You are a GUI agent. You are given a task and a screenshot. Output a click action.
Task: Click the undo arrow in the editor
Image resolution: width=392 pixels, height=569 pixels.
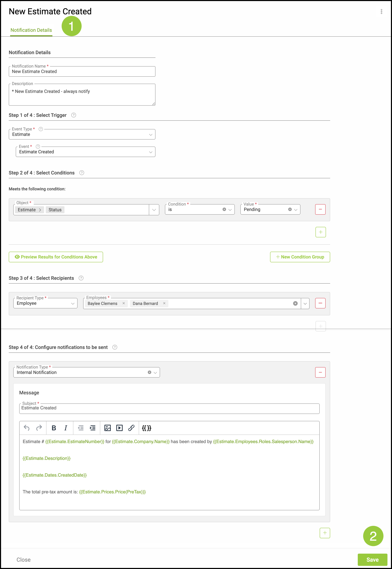coord(27,428)
